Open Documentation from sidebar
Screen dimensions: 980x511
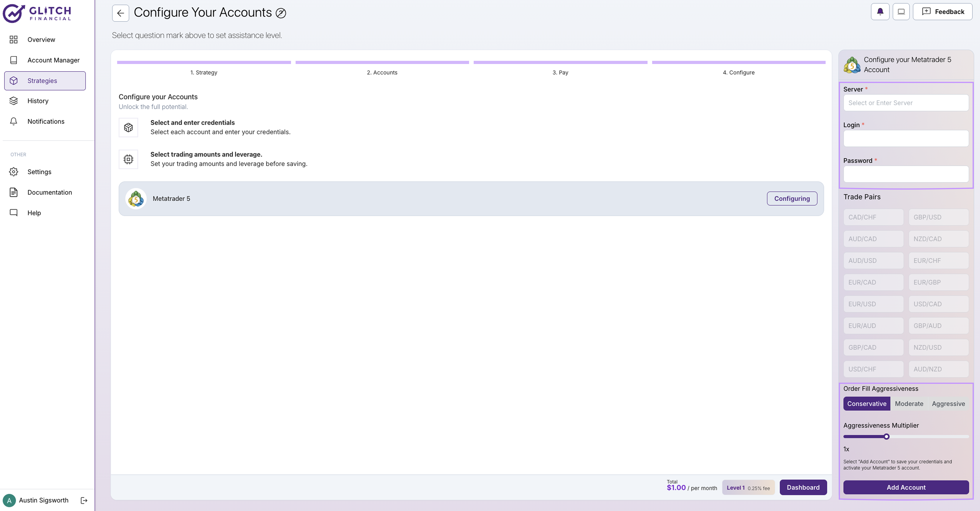coord(45,192)
